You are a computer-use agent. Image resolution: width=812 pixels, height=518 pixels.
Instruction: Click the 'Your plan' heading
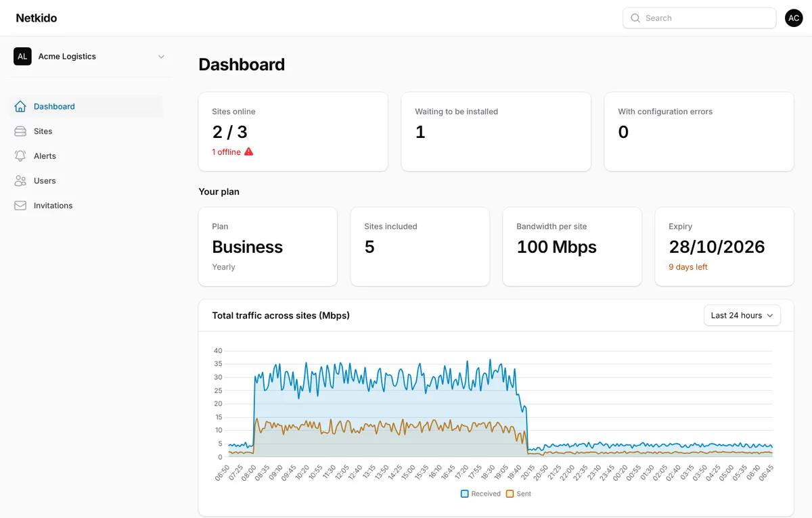pos(219,191)
